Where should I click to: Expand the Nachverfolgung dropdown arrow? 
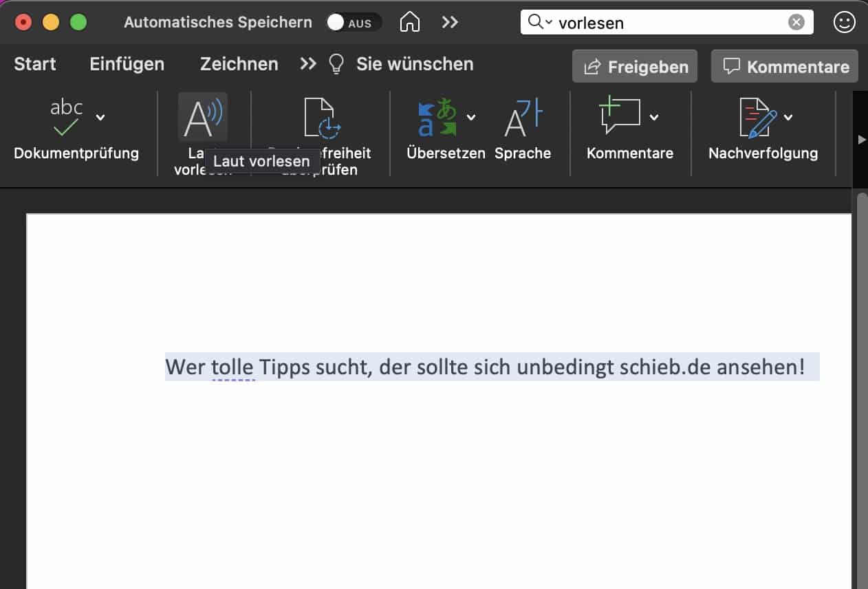click(x=788, y=117)
